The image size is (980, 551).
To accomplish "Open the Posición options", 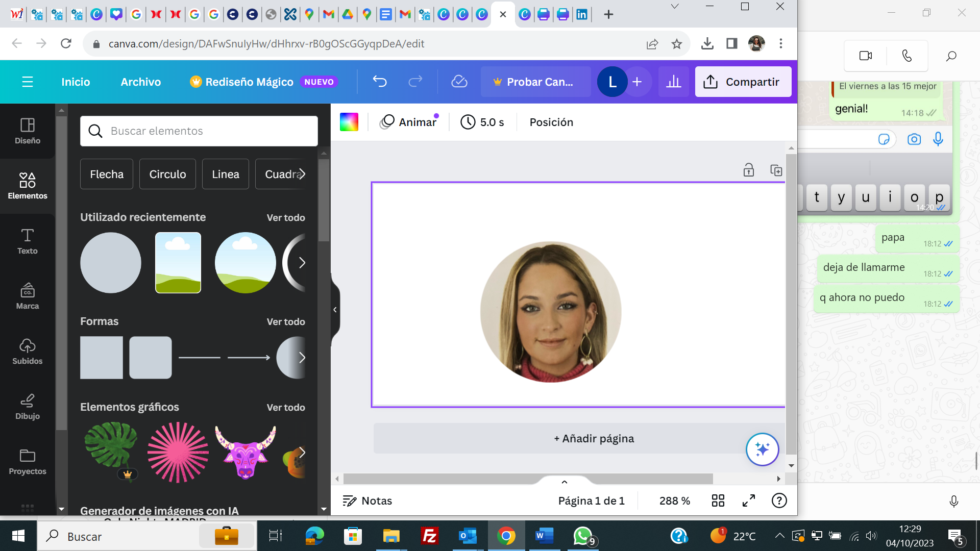I will point(551,122).
